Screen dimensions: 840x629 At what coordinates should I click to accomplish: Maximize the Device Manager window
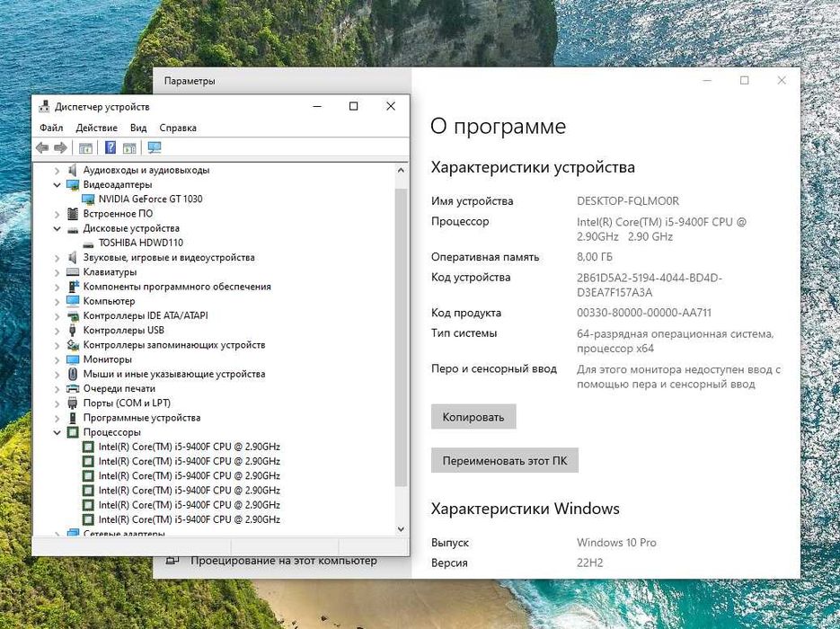pyautogui.click(x=354, y=106)
